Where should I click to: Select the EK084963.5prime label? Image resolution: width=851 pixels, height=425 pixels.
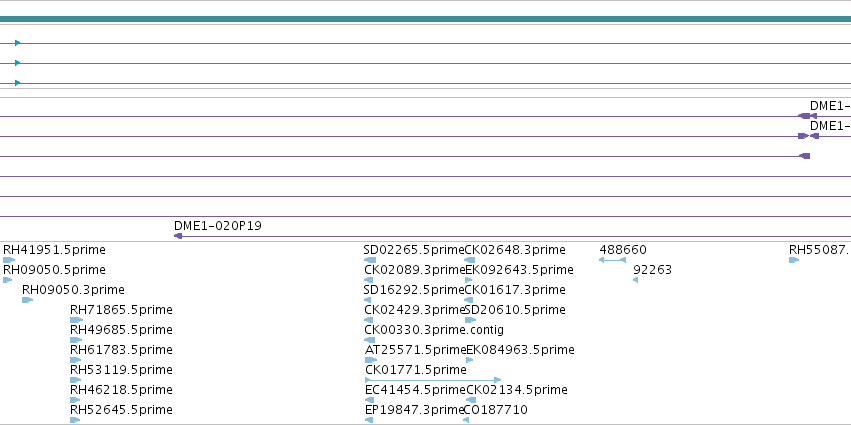[520, 350]
